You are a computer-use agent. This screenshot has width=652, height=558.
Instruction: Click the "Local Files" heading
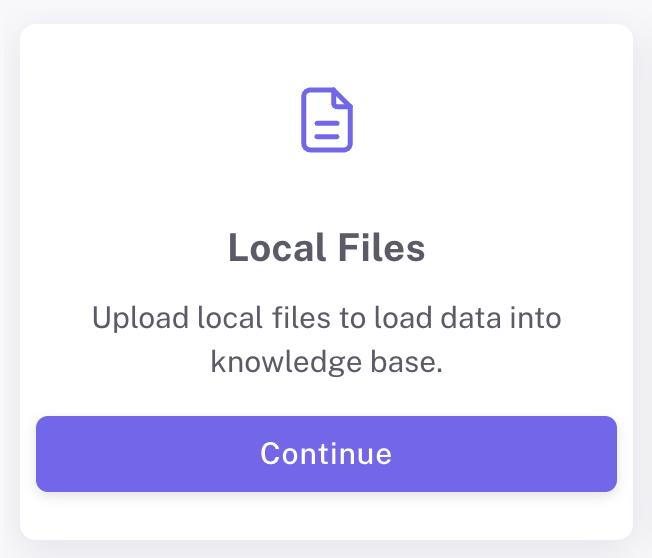point(327,248)
